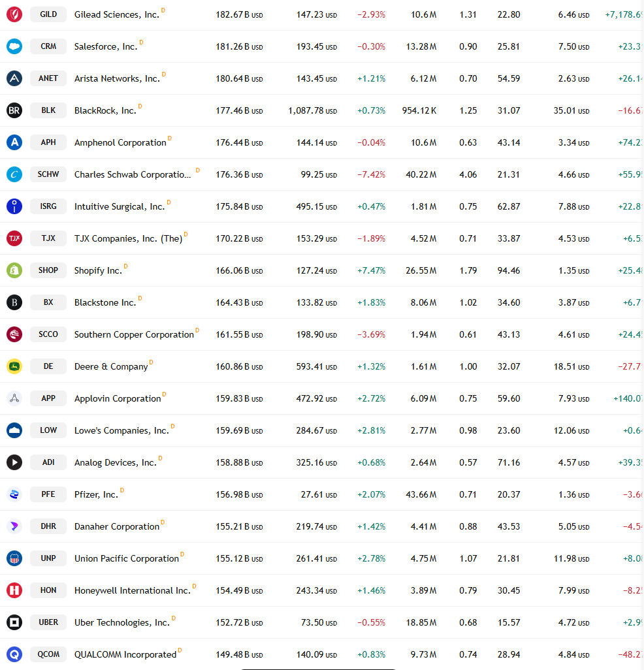Click Shopify's +7.47% change value
644x670 pixels.
pos(372,270)
